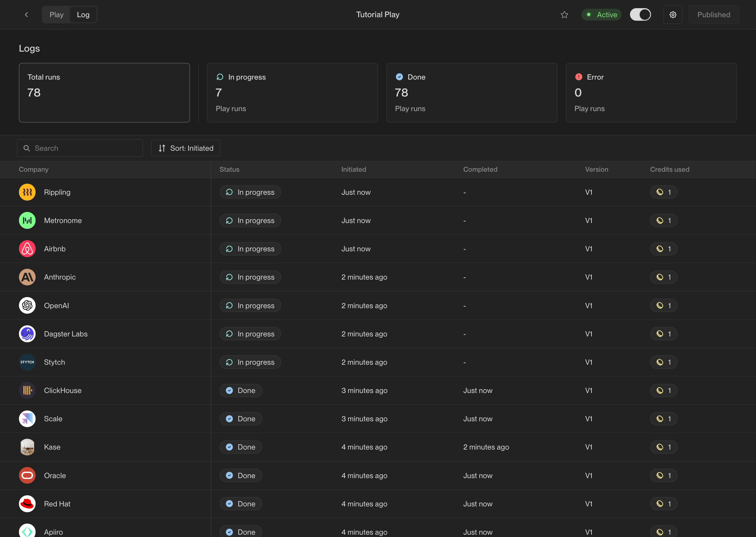Image resolution: width=756 pixels, height=537 pixels.
Task: Click the Published button
Action: [713, 15]
